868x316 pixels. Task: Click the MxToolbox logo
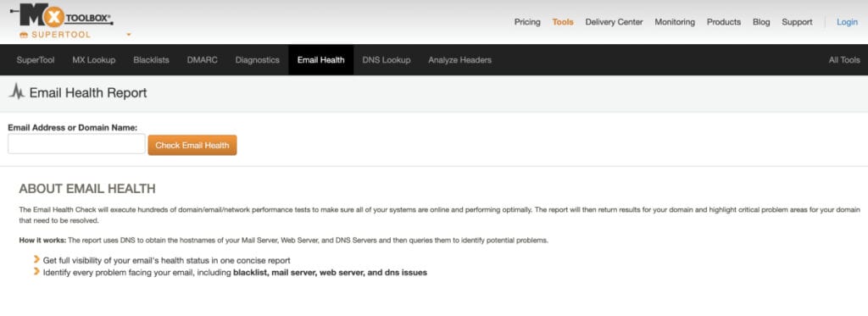(61, 15)
